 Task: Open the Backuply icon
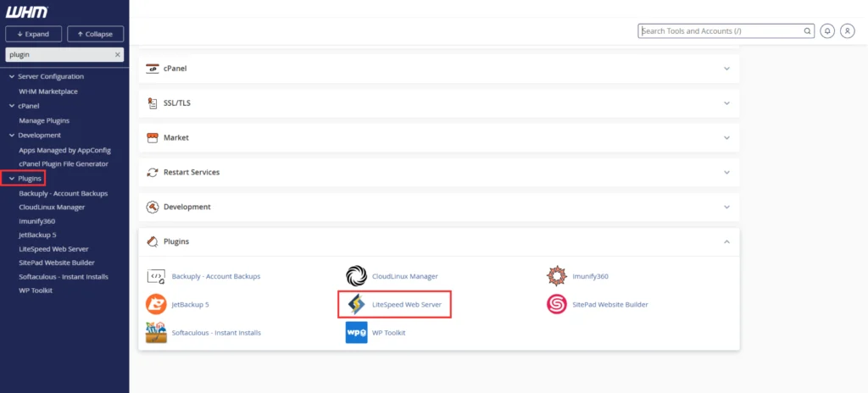156,276
